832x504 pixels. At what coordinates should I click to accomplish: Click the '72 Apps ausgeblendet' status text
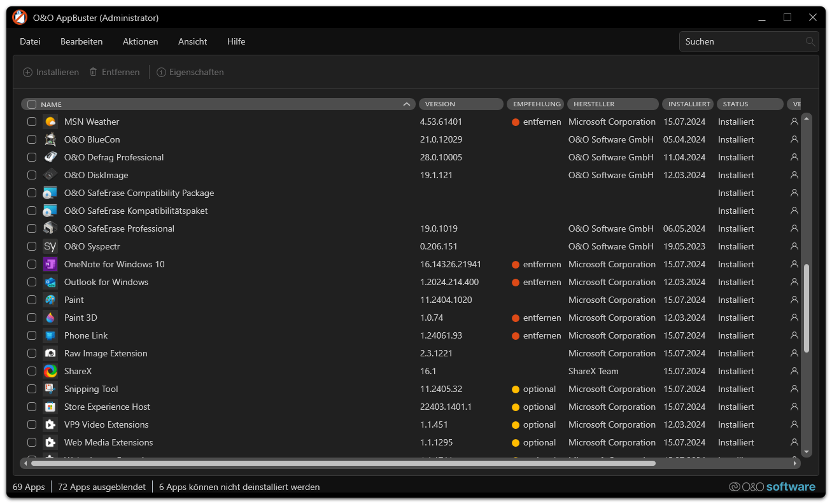coord(102,487)
